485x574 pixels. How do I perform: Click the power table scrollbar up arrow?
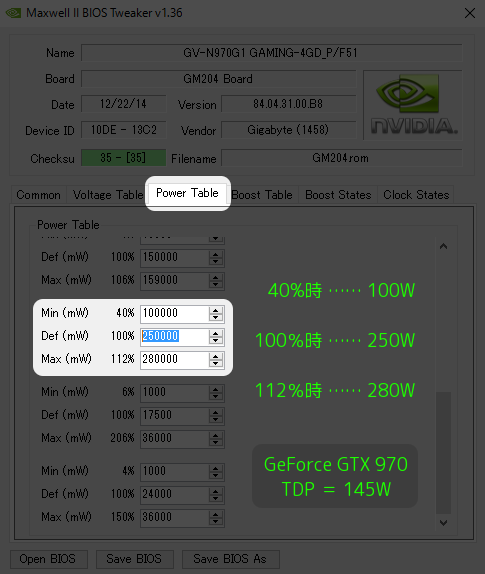(x=443, y=246)
